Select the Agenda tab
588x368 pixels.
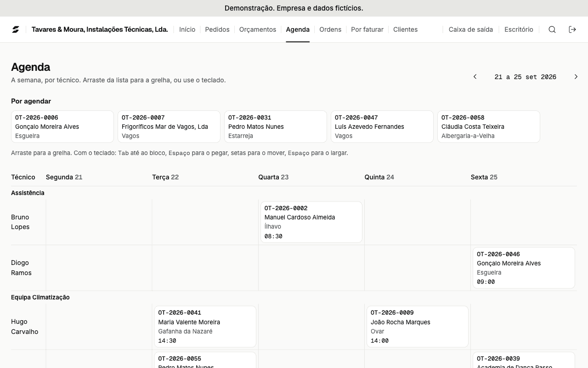[298, 29]
